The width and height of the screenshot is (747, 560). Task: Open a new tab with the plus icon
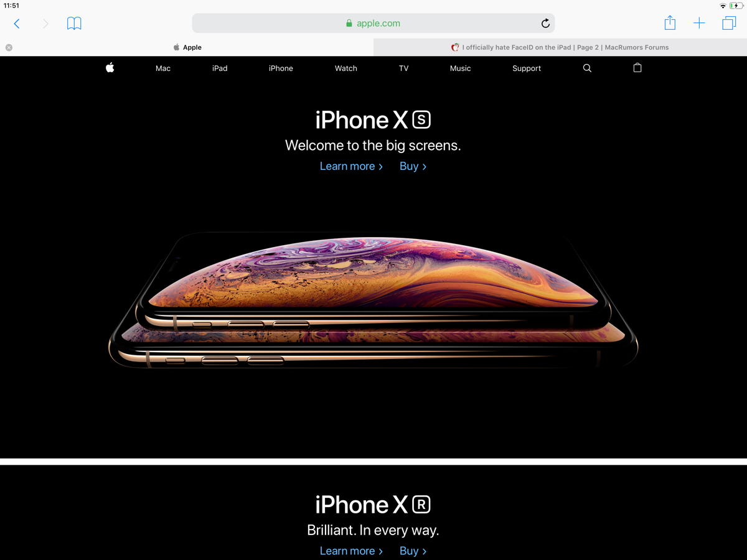[699, 24]
